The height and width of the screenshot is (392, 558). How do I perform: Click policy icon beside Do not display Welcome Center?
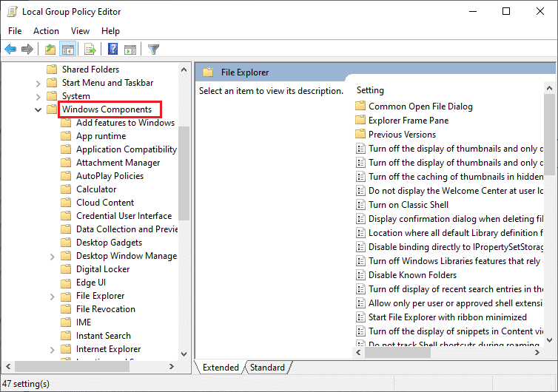click(360, 191)
